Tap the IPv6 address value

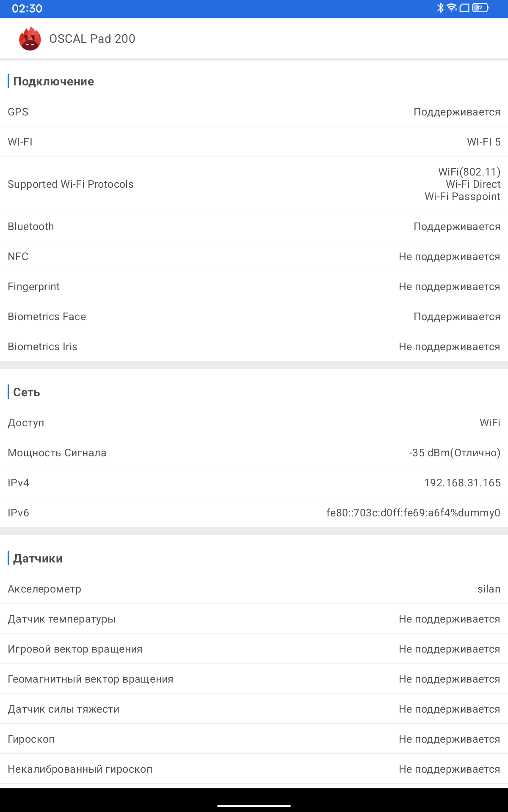413,513
